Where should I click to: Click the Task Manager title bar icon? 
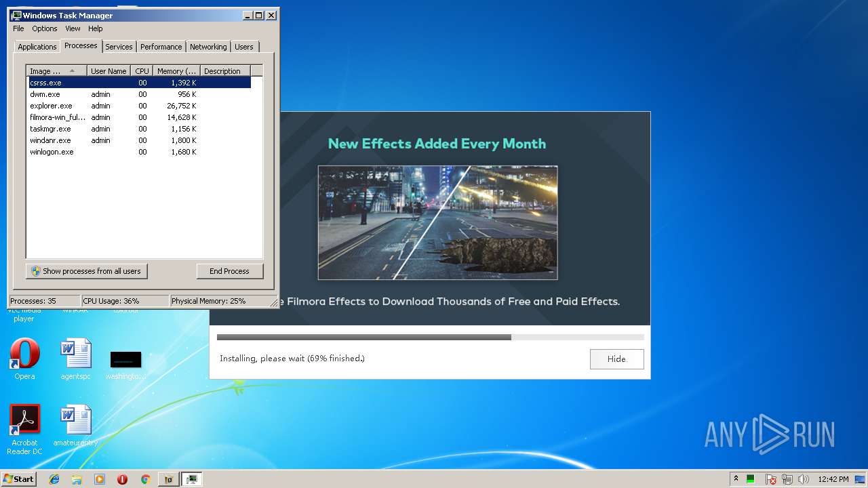tap(16, 15)
